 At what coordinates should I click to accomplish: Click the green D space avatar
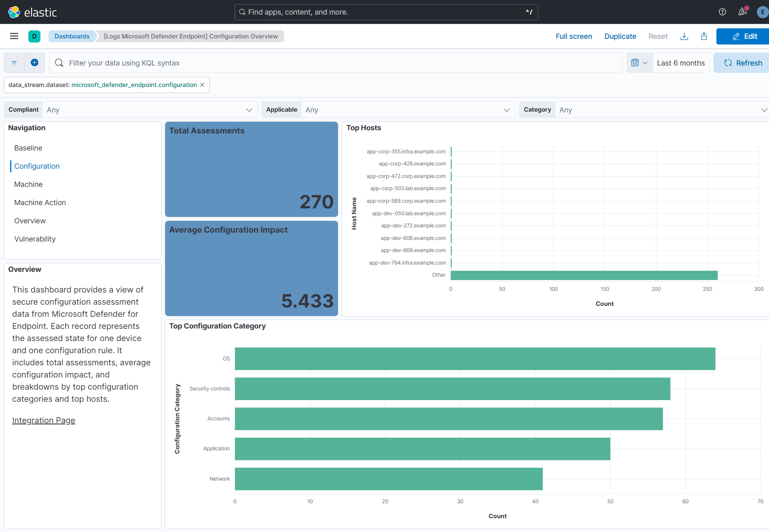click(34, 36)
